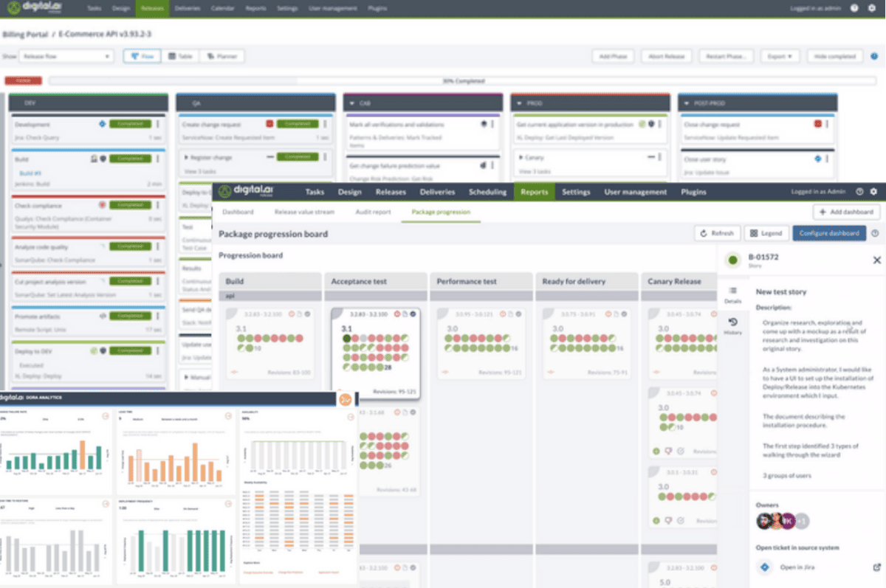Screen dimensions: 886x588
Task: Select the 3.1 card under Acceptance test
Action: click(x=376, y=353)
